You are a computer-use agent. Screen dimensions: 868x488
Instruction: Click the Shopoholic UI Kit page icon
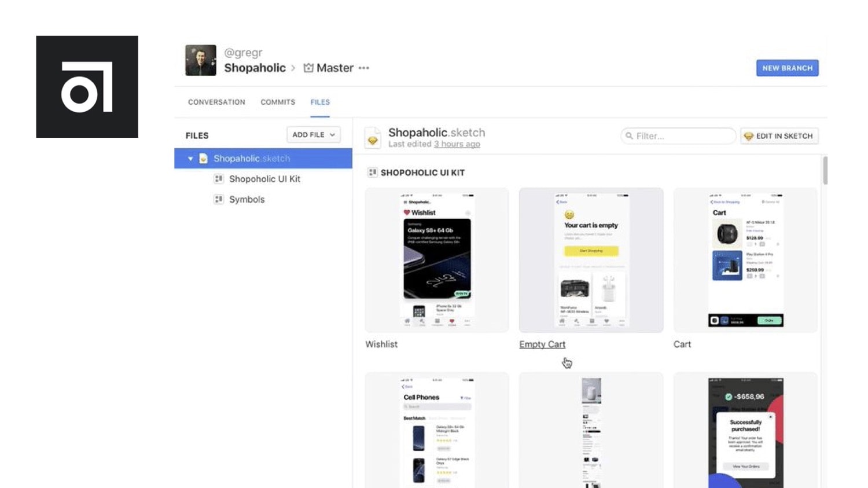pos(219,179)
